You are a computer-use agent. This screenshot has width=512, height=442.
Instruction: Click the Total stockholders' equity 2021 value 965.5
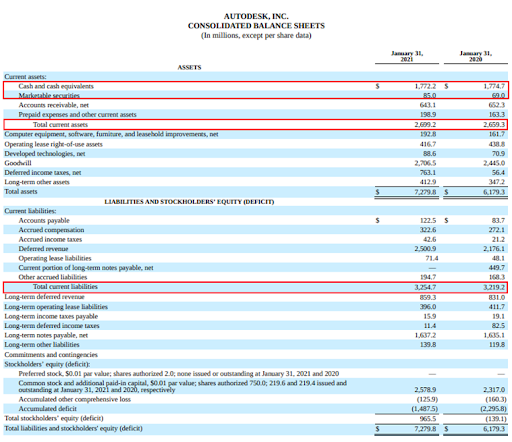coord(428,418)
